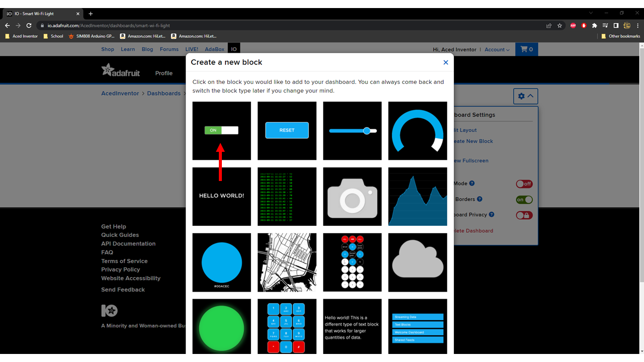
Task: Pick the Streaming Data dashboard list block
Action: point(418,327)
